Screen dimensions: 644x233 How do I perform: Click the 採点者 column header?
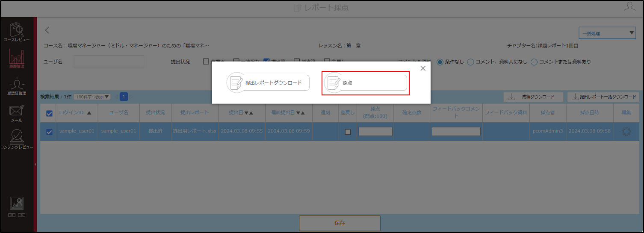pyautogui.click(x=548, y=113)
